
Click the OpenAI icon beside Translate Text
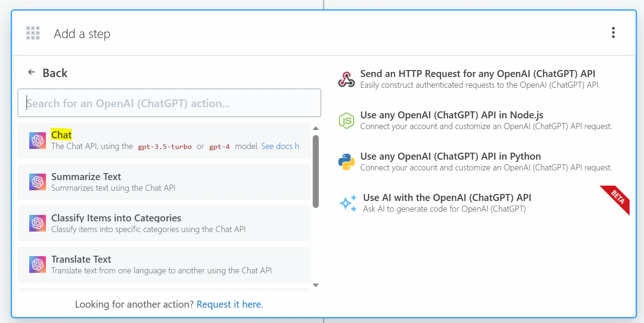tap(38, 265)
